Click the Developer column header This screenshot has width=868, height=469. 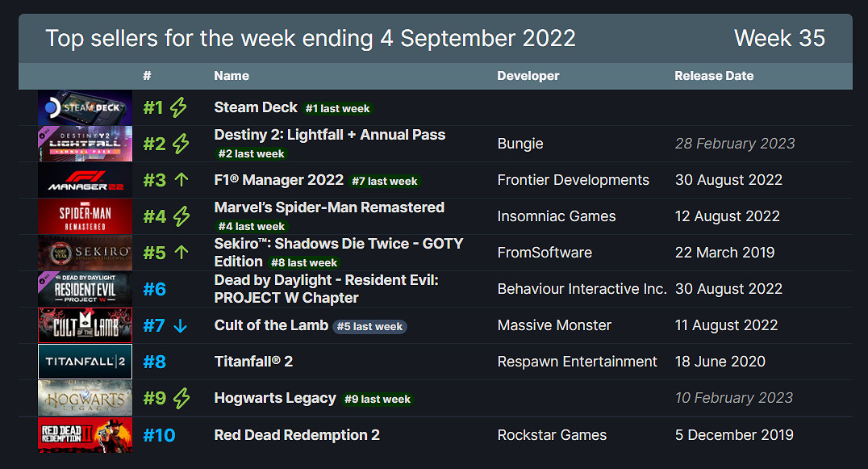point(528,76)
